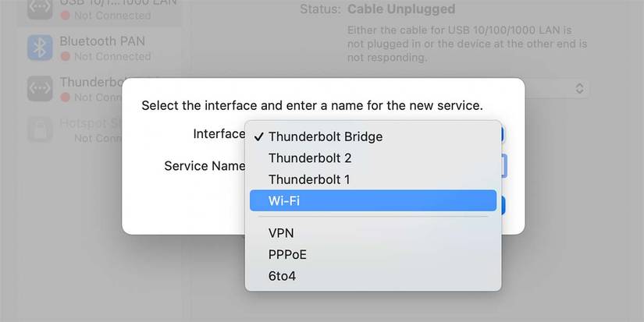Select the USB 10/100/1000 LAN service row
This screenshot has width=644, height=322.
pos(101,9)
